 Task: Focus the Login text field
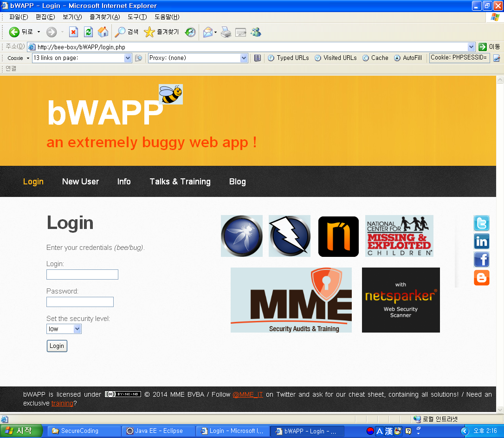[x=82, y=275]
